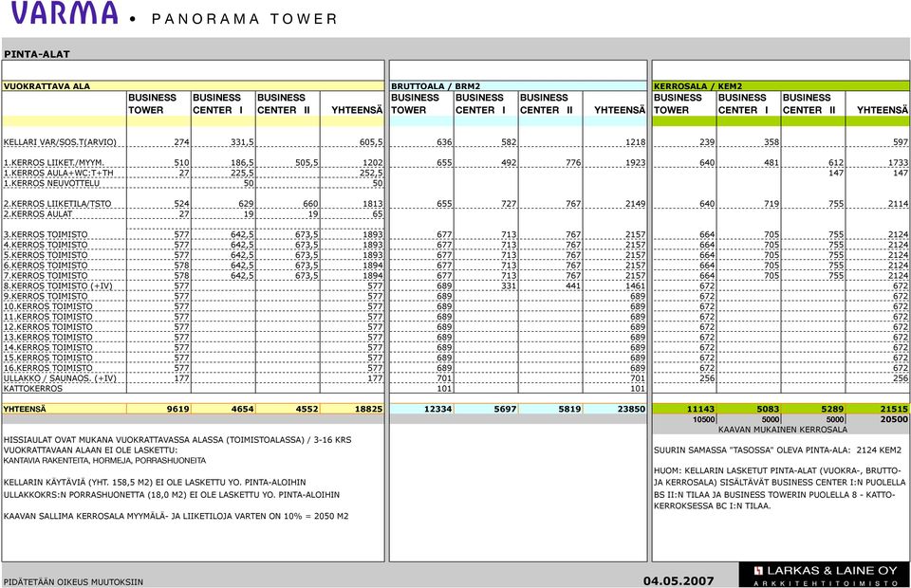911x588 pixels.
Task: Click the total value 5083
Action: tap(768, 409)
